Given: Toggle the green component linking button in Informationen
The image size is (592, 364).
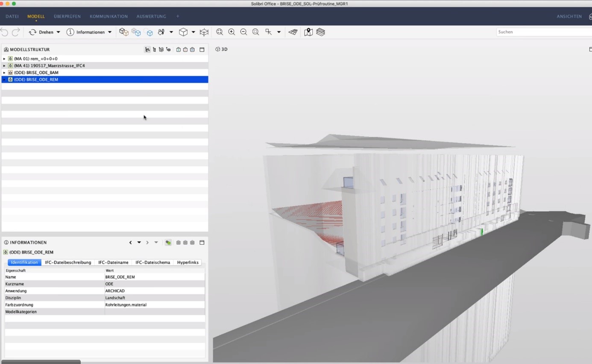Looking at the screenshot, I should coord(167,242).
